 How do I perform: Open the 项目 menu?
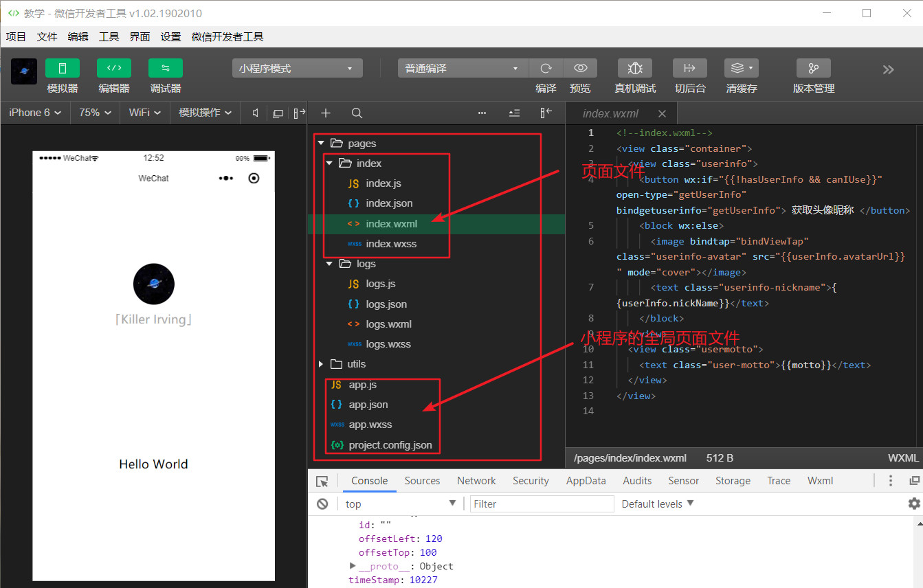[16, 37]
